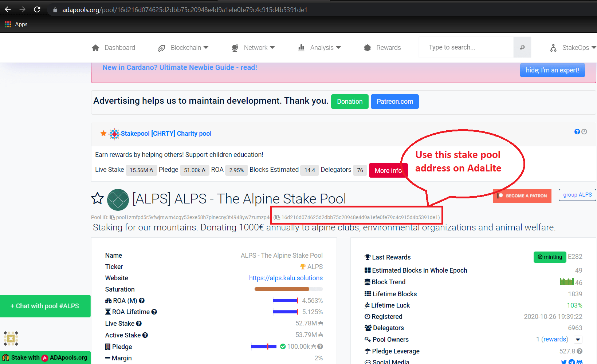
Task: Open the Blockchain dropdown menu
Action: coord(186,47)
